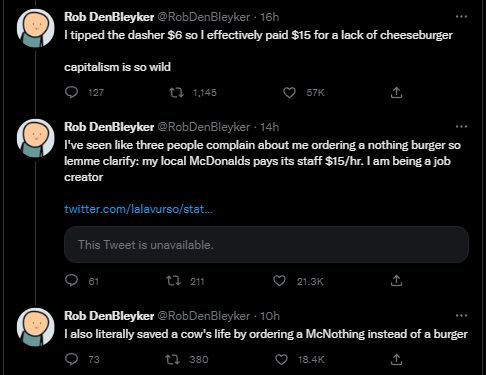The height and width of the screenshot is (375, 486).
Task: Open the 10h timestamp of the McNothing tweet
Action: pyautogui.click(x=270, y=316)
